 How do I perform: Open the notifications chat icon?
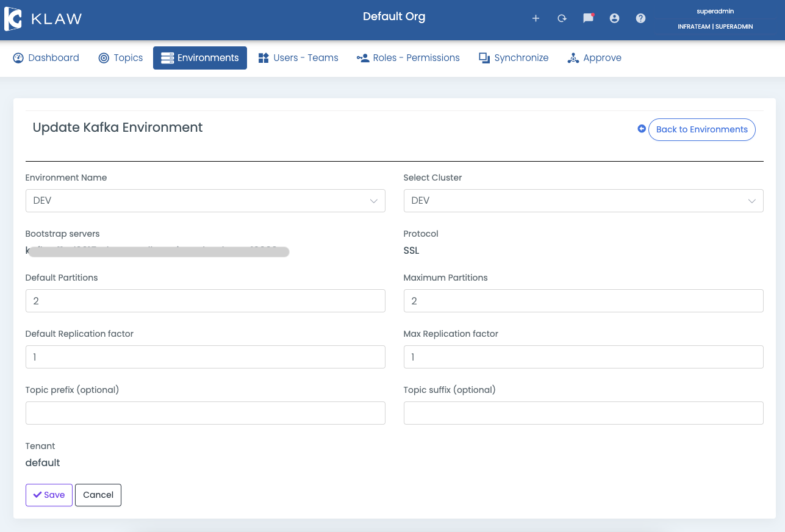588,18
